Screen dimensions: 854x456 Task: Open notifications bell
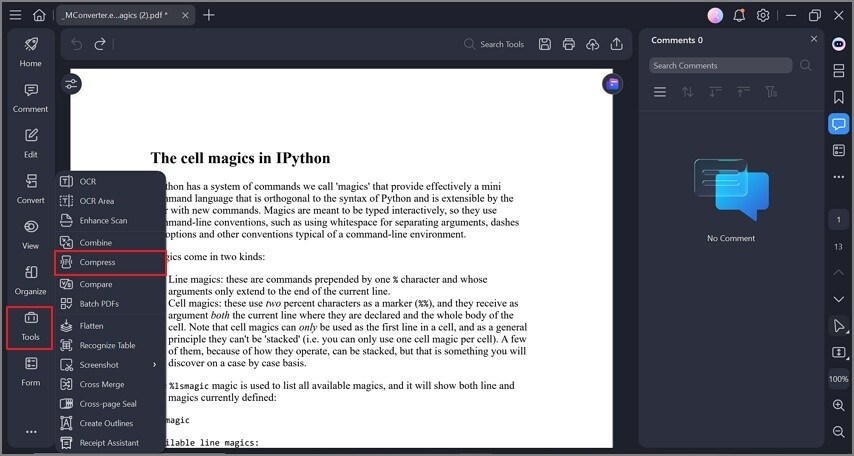739,15
